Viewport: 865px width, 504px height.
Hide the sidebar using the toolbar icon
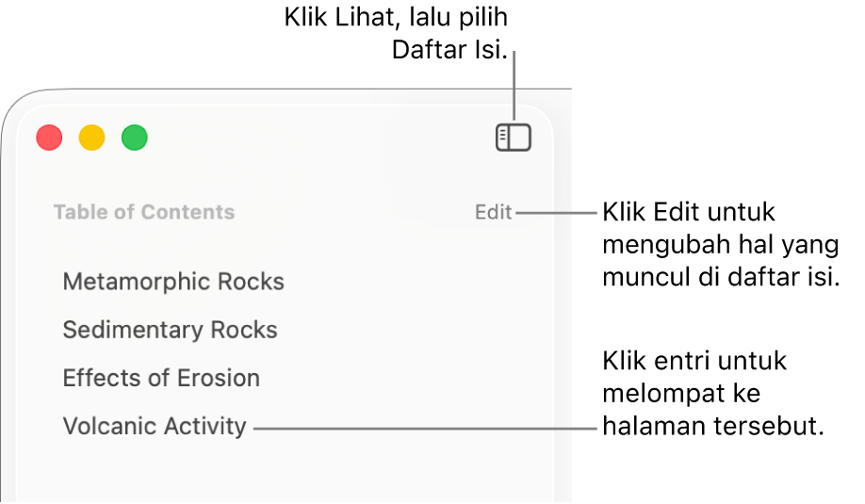(514, 138)
